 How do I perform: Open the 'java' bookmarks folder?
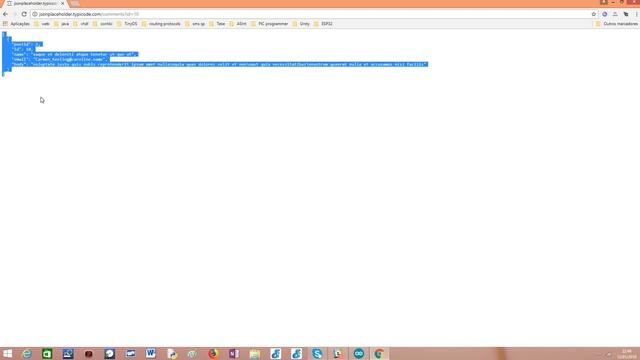(62, 24)
